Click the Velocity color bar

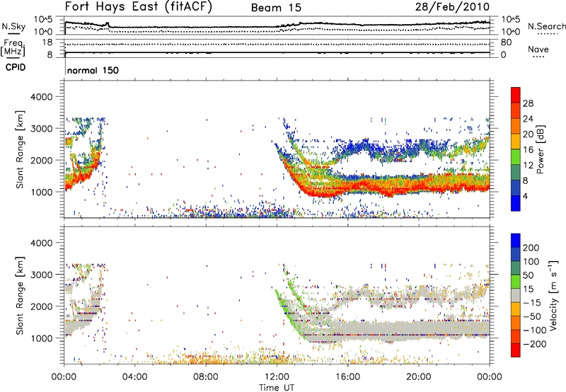click(x=516, y=295)
